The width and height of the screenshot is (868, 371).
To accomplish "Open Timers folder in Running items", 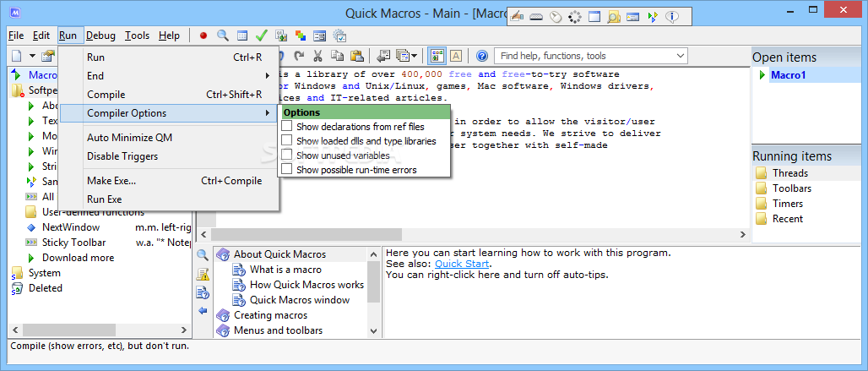I will [788, 203].
